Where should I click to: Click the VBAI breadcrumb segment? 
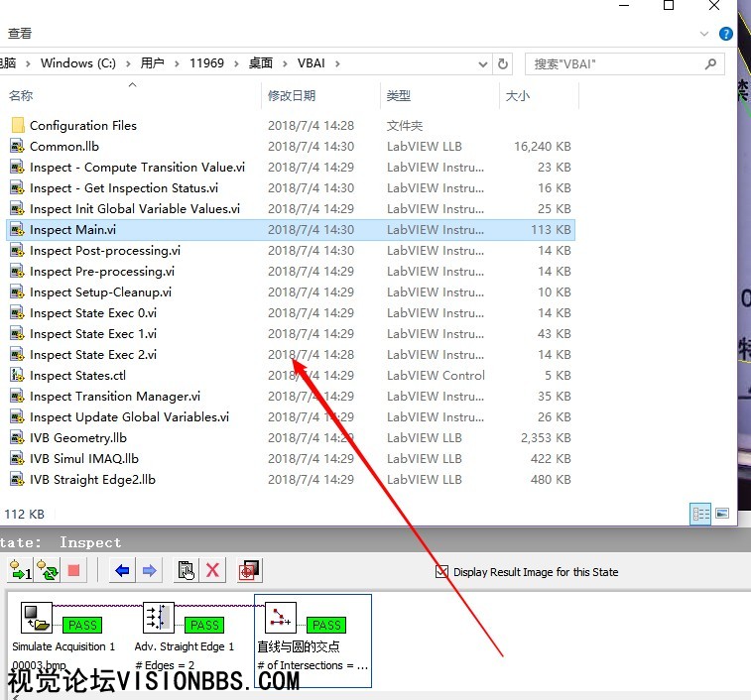[x=311, y=63]
